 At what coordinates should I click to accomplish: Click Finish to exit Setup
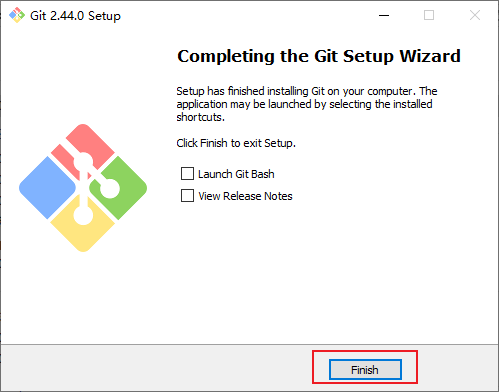(365, 370)
